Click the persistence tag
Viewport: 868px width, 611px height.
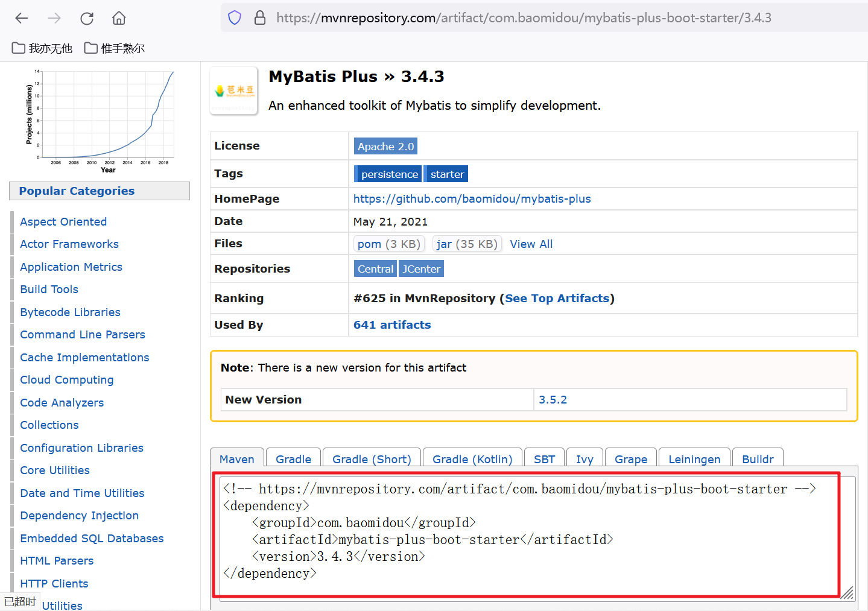(x=388, y=174)
